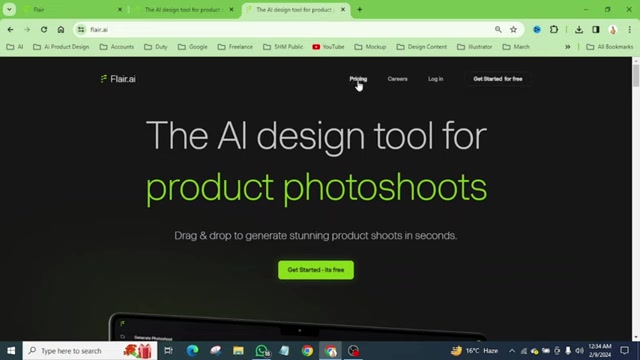640x360 pixels.
Task: Open the AI bookmarks folder
Action: click(x=15, y=47)
